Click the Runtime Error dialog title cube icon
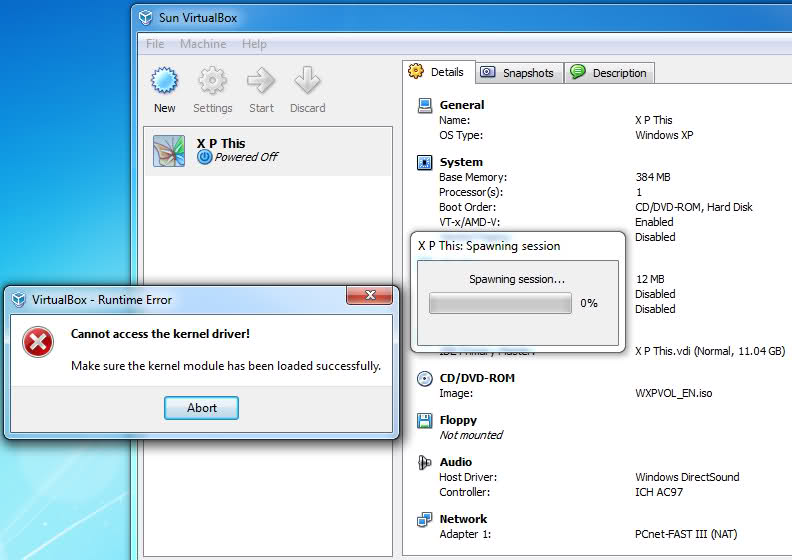Viewport: 792px width, 560px height. [19, 300]
